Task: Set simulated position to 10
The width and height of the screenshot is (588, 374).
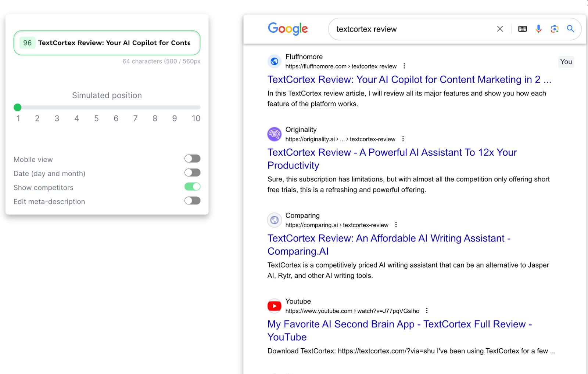Action: [196, 118]
